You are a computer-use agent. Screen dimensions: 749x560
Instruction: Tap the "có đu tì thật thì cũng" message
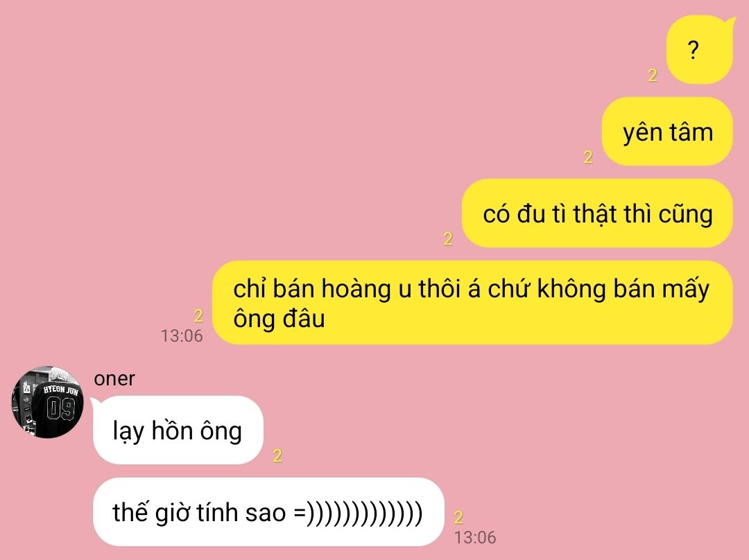pos(597,213)
